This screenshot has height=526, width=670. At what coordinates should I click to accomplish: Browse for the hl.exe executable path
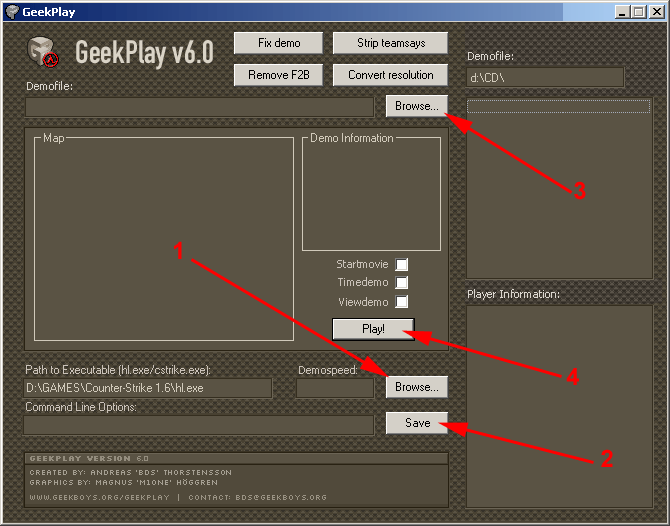416,387
